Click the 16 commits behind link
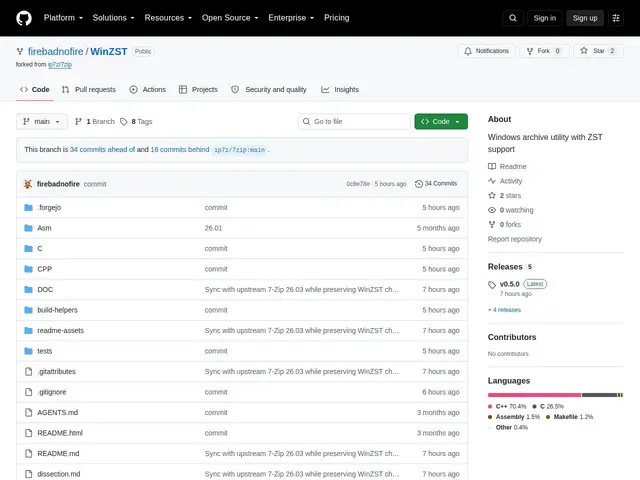 pos(180,149)
